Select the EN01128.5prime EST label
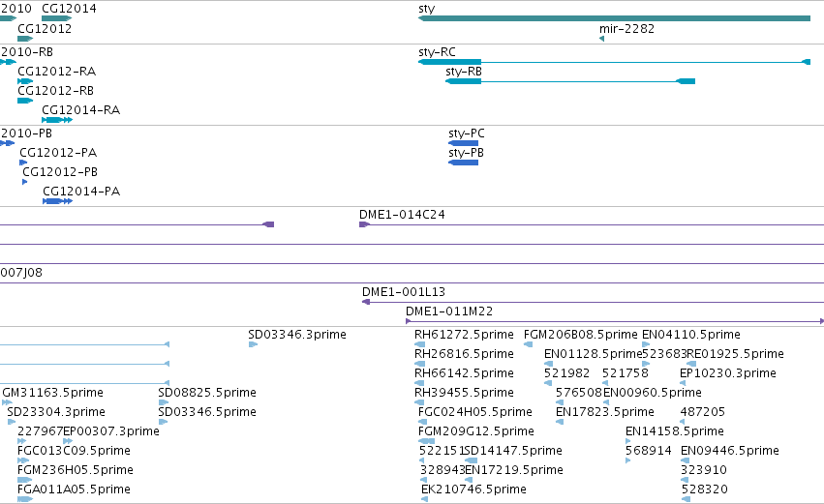The height and width of the screenshot is (504, 824). tap(594, 354)
